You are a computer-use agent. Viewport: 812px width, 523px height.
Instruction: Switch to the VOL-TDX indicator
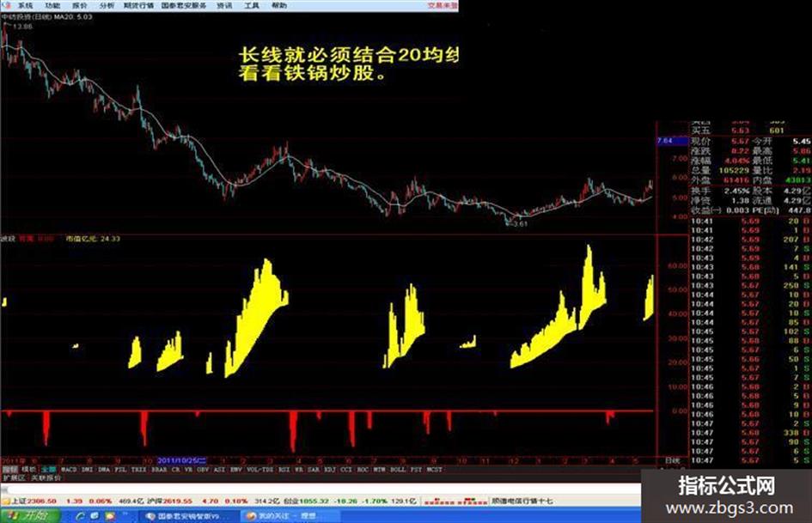(260, 470)
